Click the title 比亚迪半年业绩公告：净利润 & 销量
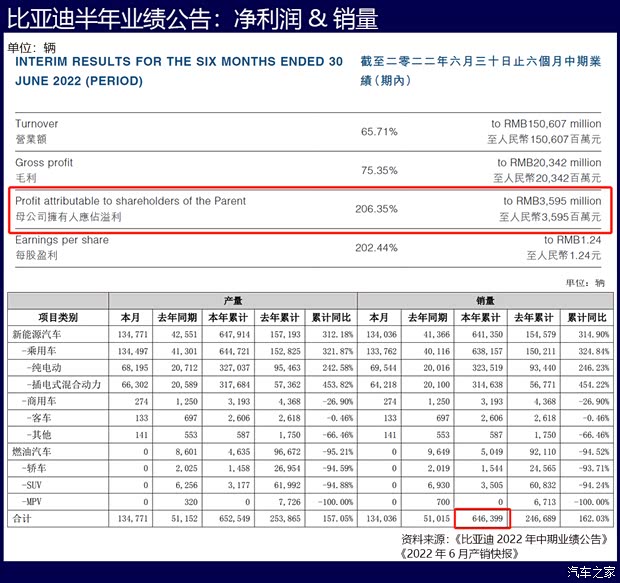 (x=193, y=18)
